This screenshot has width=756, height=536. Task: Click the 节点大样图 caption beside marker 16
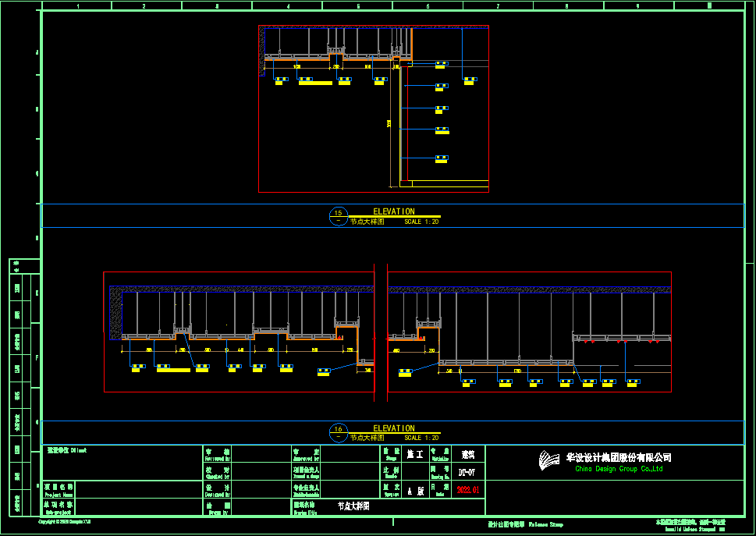[367, 438]
